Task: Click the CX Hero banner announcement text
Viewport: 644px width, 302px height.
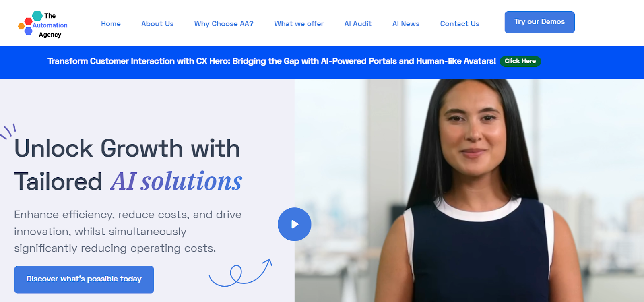Action: click(x=272, y=61)
